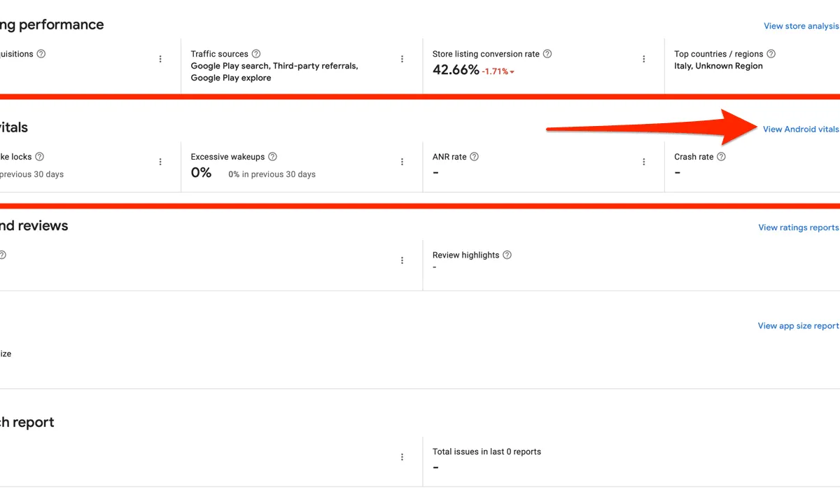Open three-dot menu on Traffic sources card
840x504 pixels.
(x=402, y=59)
